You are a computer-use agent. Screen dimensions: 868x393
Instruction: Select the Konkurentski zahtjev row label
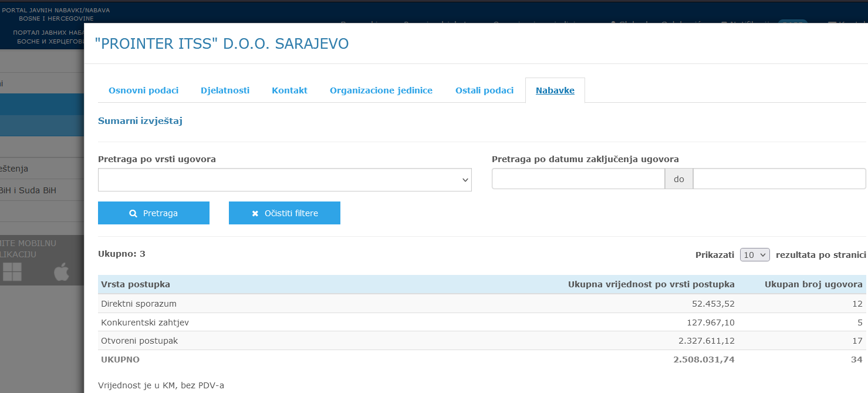[145, 323]
